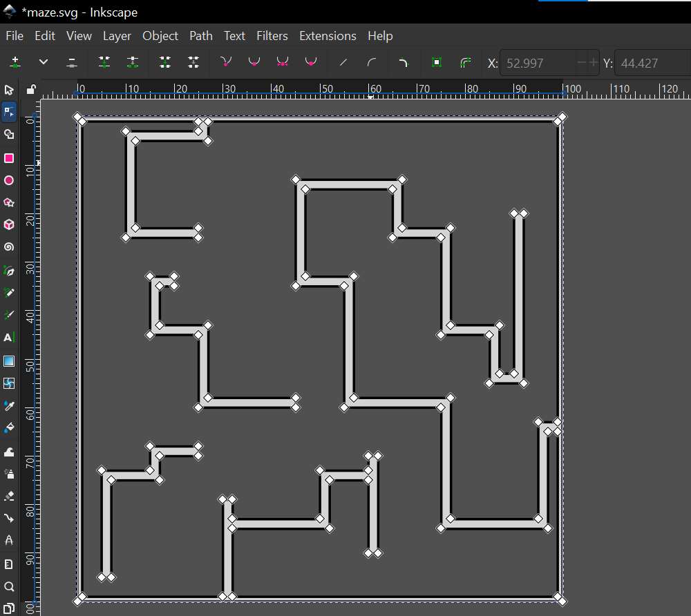This screenshot has height=616, width=691.
Task: Click the Inkscape logo in title bar
Action: (9, 12)
